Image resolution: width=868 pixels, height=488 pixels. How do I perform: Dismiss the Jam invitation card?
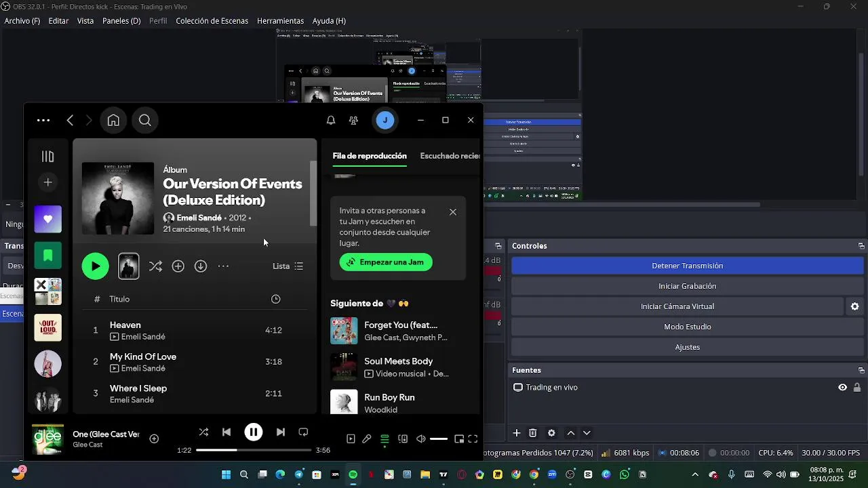(x=453, y=212)
